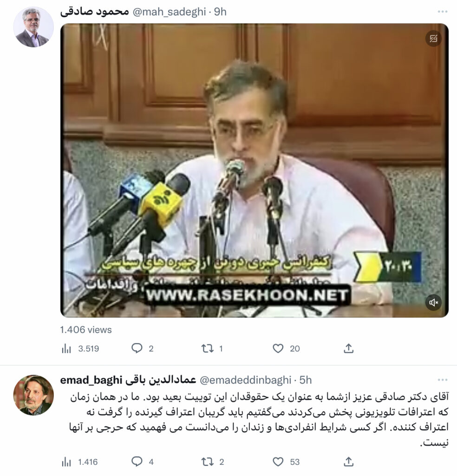
Task: Open more options on Sadeghi's tweet
Action: [x=443, y=12]
